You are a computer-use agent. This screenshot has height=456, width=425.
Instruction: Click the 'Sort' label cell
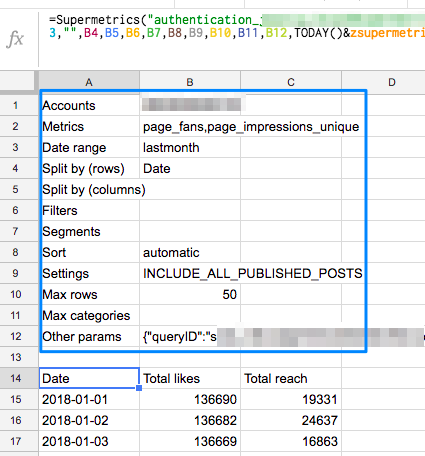coord(89,253)
